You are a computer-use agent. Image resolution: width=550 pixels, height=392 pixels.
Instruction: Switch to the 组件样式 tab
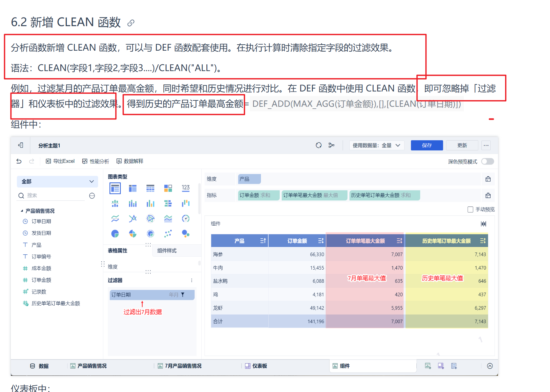167,251
